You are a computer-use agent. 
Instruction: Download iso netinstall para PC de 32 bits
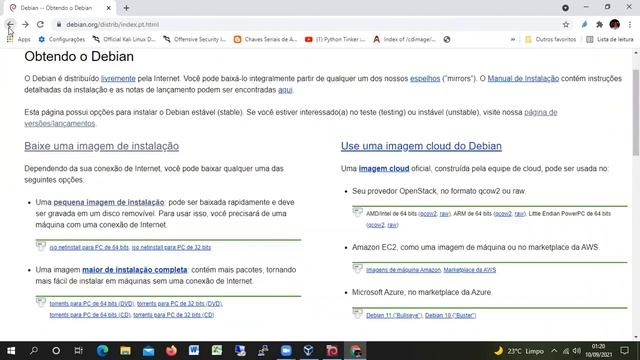[171, 247]
